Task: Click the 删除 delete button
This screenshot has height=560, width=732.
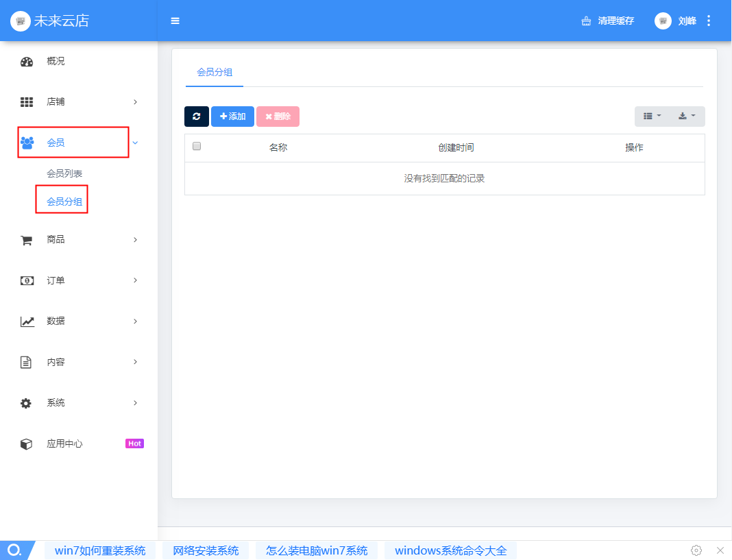Action: (278, 117)
